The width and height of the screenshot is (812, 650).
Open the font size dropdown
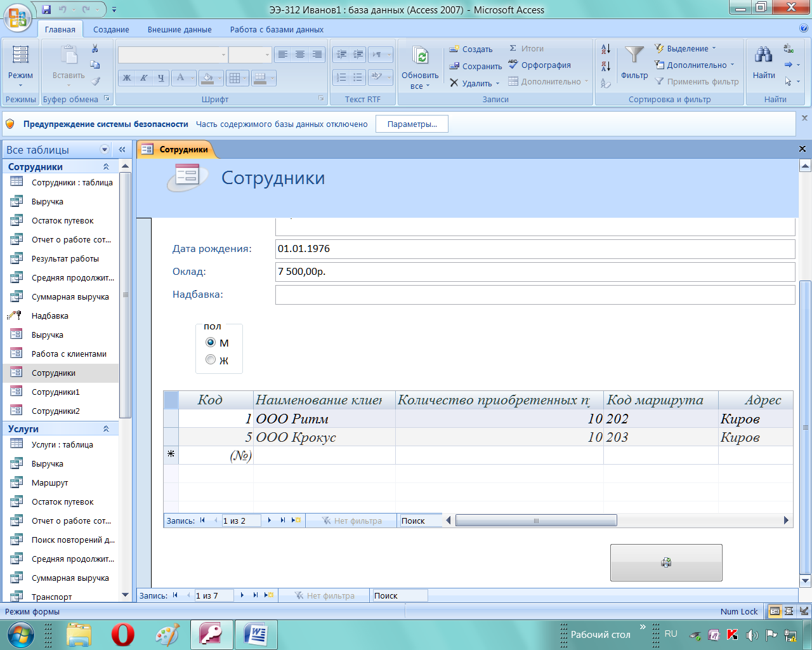point(267,55)
